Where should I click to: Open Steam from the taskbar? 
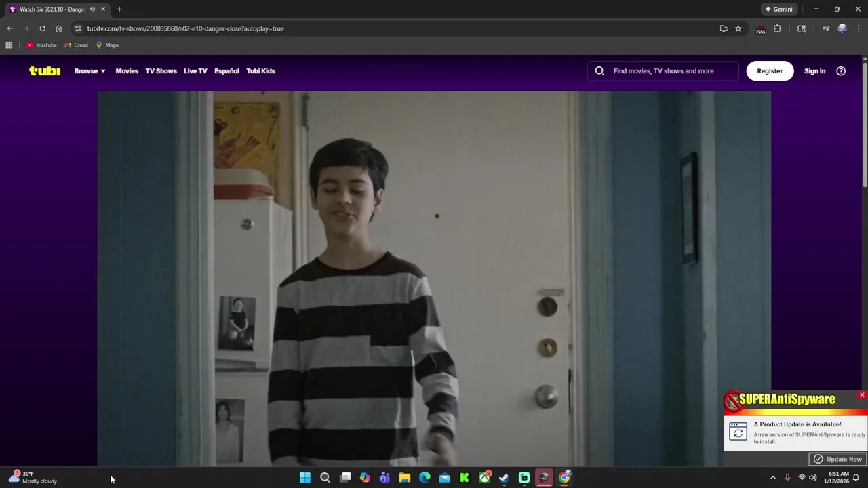click(x=504, y=478)
